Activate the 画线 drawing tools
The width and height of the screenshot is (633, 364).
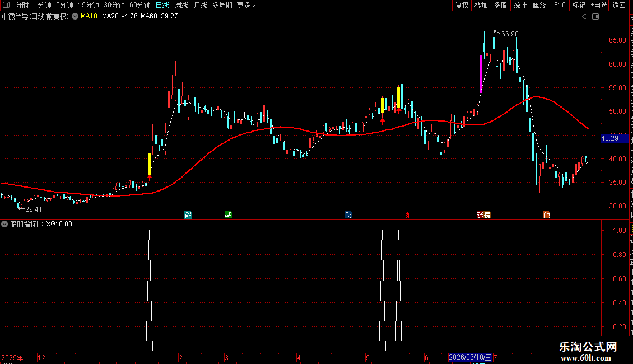click(x=539, y=5)
